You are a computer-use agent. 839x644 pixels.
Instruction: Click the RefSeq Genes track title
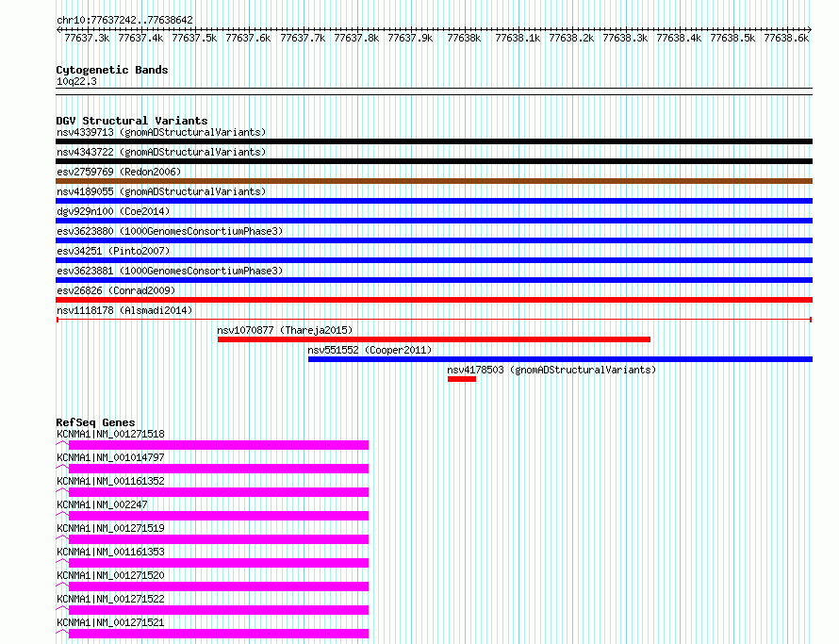95,422
